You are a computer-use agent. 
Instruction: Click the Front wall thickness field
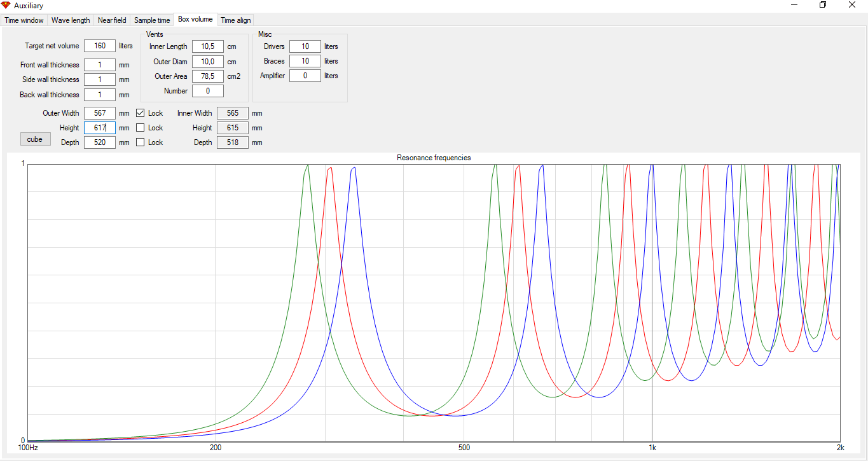pyautogui.click(x=100, y=65)
